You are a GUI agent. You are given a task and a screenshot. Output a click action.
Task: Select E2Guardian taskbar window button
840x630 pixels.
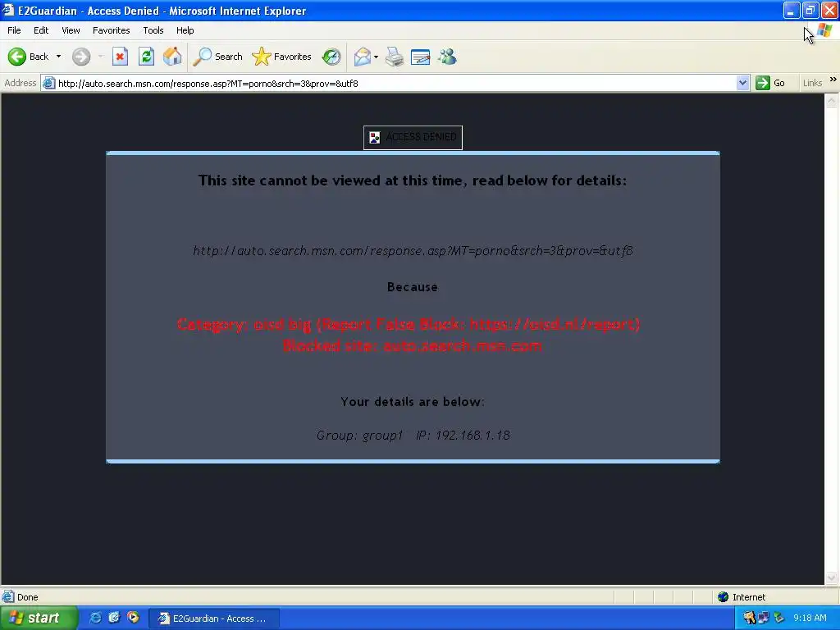(214, 619)
